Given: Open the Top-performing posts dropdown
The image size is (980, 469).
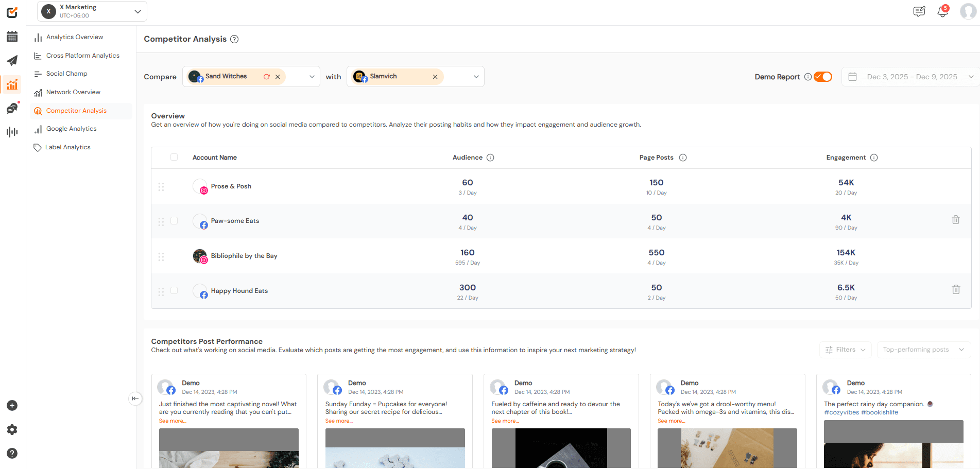Looking at the screenshot, I should (923, 350).
